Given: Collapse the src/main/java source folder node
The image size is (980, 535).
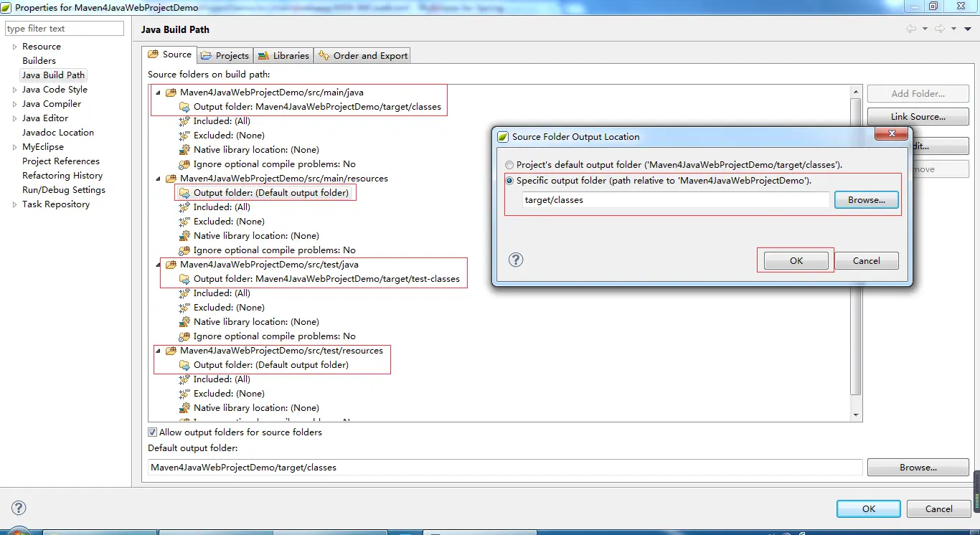Looking at the screenshot, I should coord(158,93).
